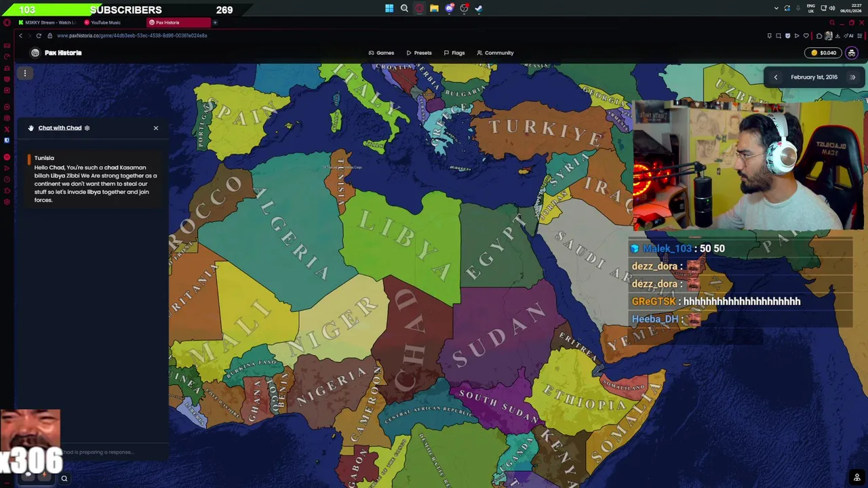Click the heart icon in browser toolbar
The width and height of the screenshot is (868, 488).
[806, 36]
